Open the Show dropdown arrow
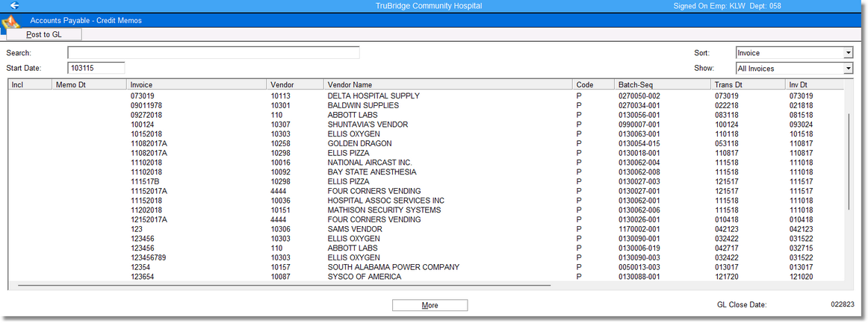Screen dimensions: 868x323 tap(848, 69)
